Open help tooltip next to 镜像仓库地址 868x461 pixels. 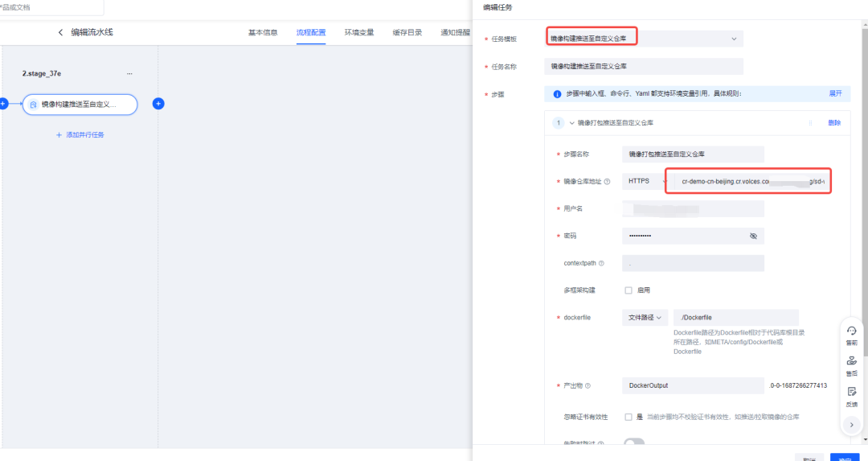pos(608,182)
